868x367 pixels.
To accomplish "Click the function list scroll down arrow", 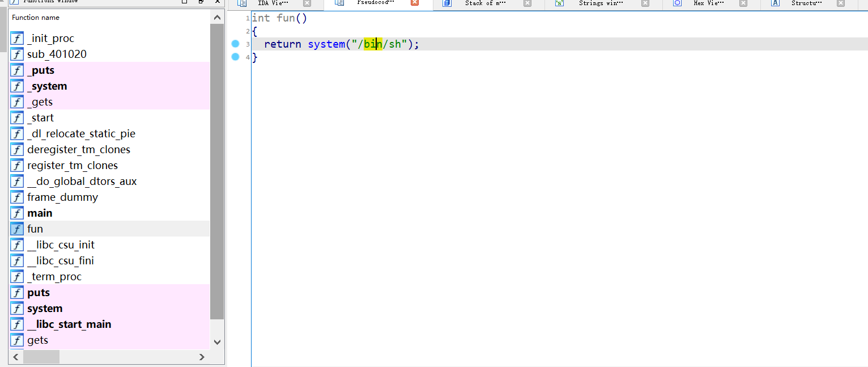I will point(217,342).
